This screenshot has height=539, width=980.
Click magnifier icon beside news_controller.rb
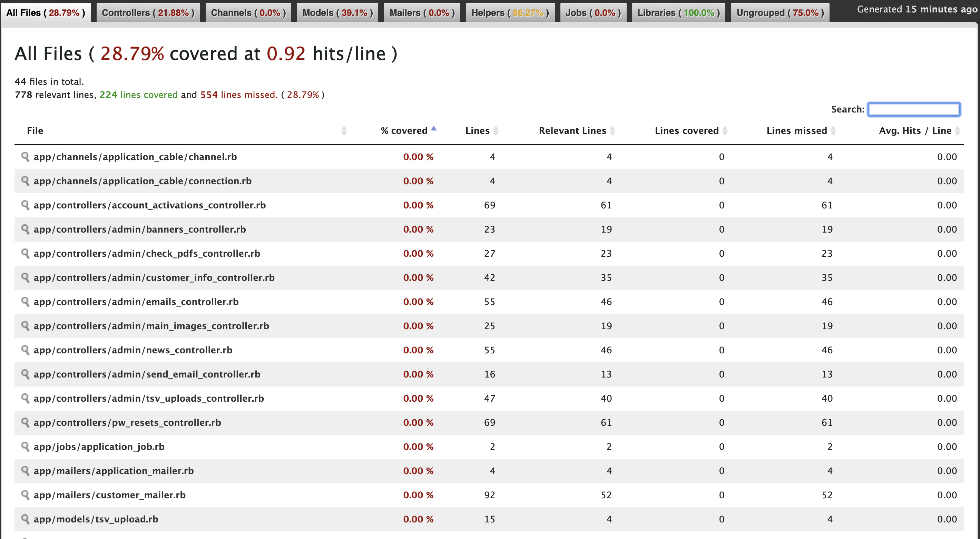coord(25,350)
